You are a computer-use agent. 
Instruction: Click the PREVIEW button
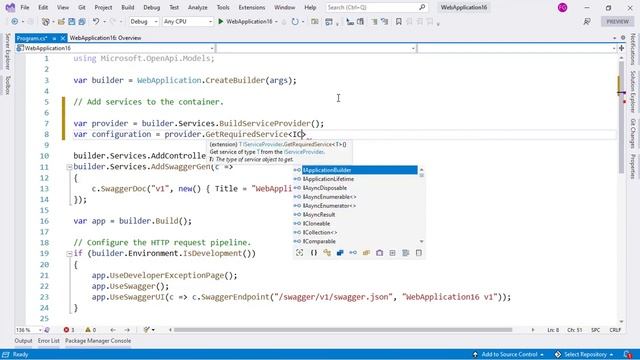tap(618, 21)
